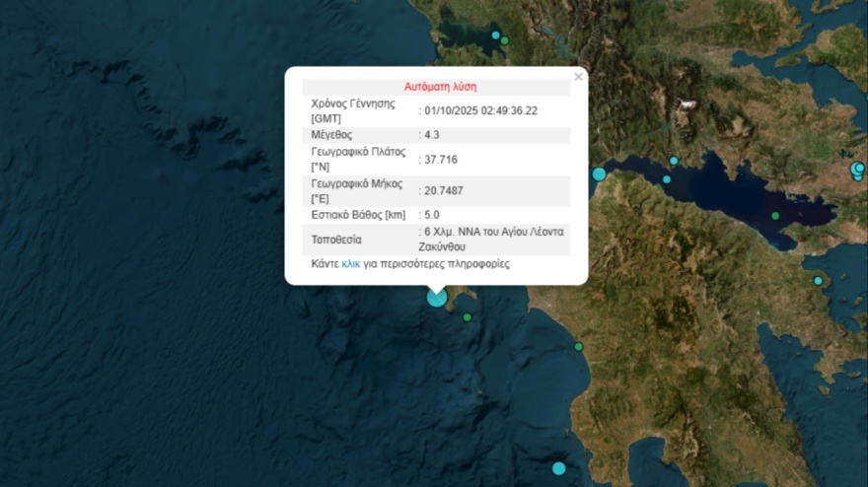Click the red 'Αυτόματη λύση' popup header
Screen dimensions: 868x487
tap(440, 87)
